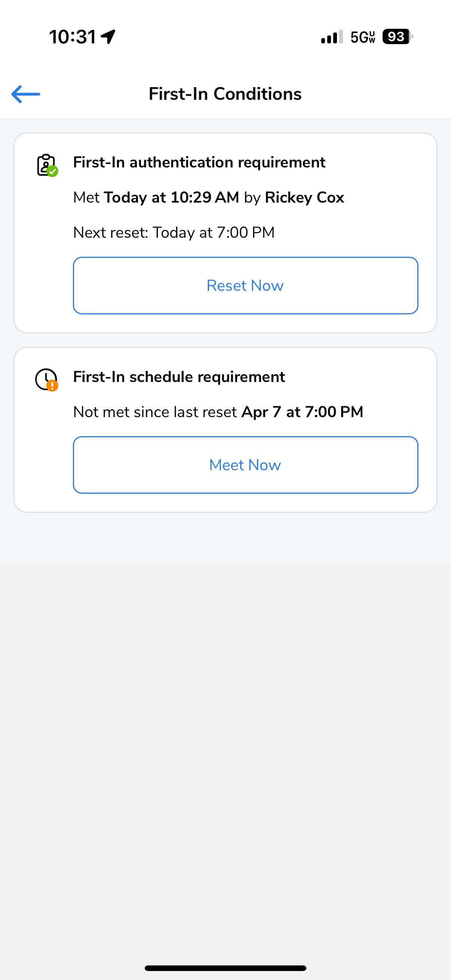The width and height of the screenshot is (451, 980).
Task: Tap the clock icon with orange warning
Action: click(46, 380)
